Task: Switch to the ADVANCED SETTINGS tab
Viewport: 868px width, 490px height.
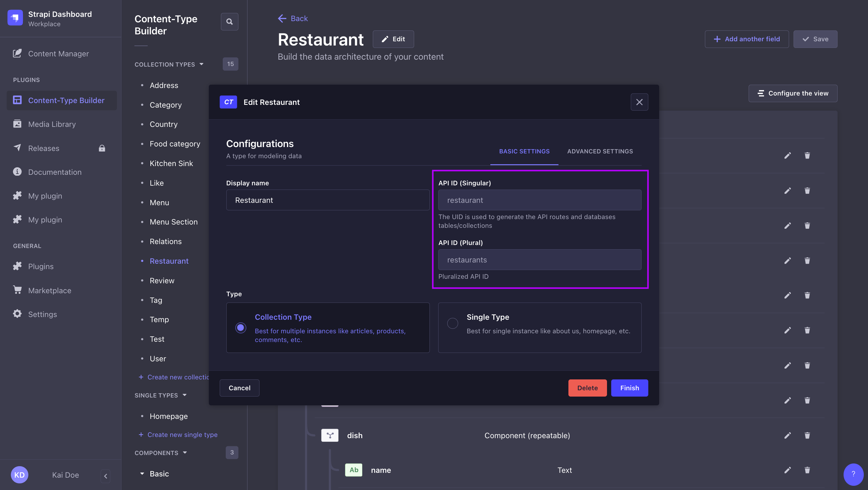Action: click(600, 151)
